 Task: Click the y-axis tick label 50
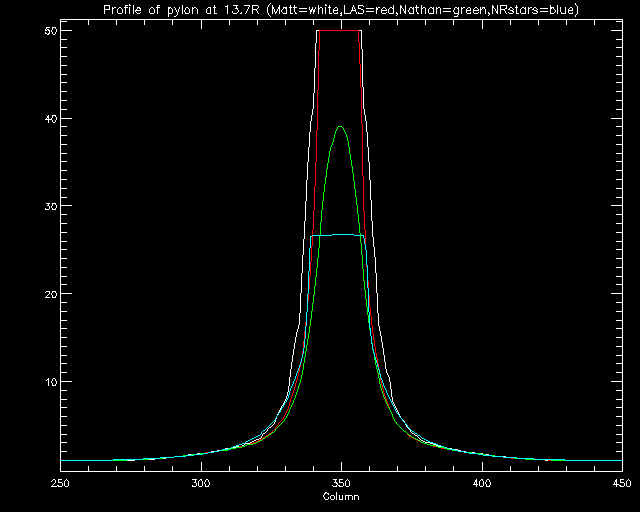tap(50, 31)
